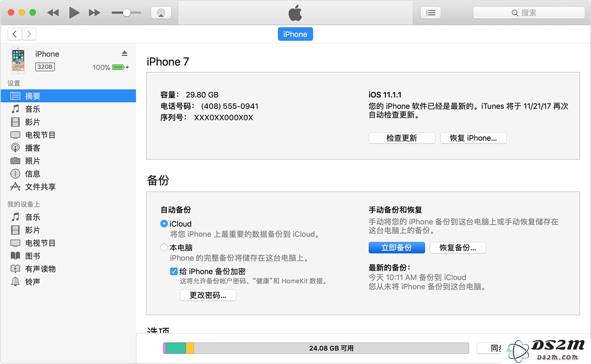Go back with the left chevron button
This screenshot has height=364, width=591.
click(14, 34)
